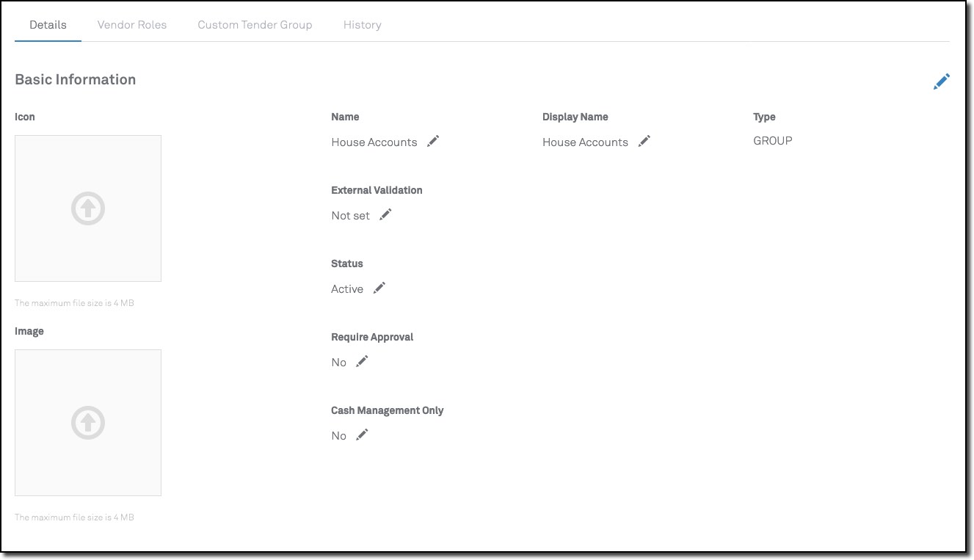This screenshot has width=974, height=560.
Task: Click the Status value Active
Action: (x=347, y=288)
